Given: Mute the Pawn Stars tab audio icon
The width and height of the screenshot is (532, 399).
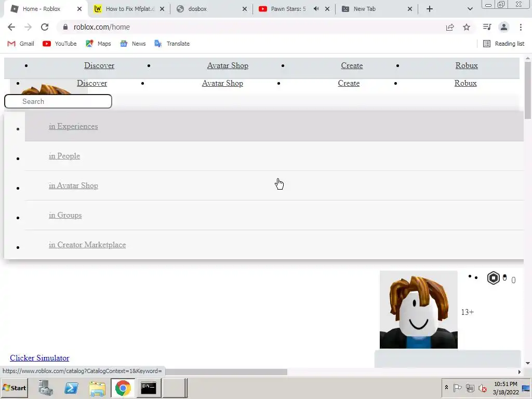Looking at the screenshot, I should 316,9.
